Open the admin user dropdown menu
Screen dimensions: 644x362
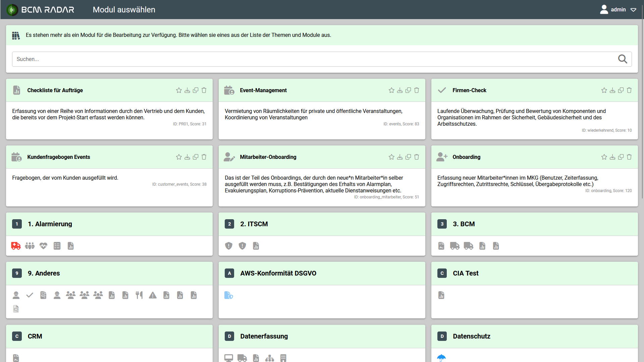pyautogui.click(x=618, y=10)
